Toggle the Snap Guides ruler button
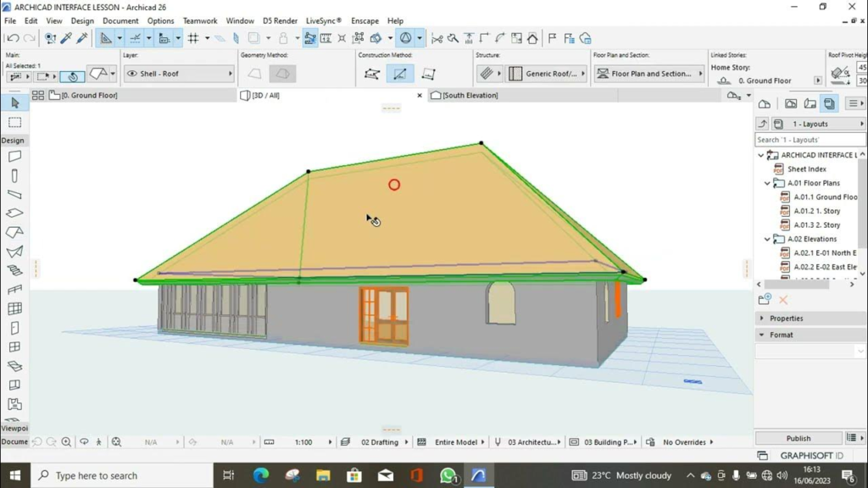 point(135,38)
